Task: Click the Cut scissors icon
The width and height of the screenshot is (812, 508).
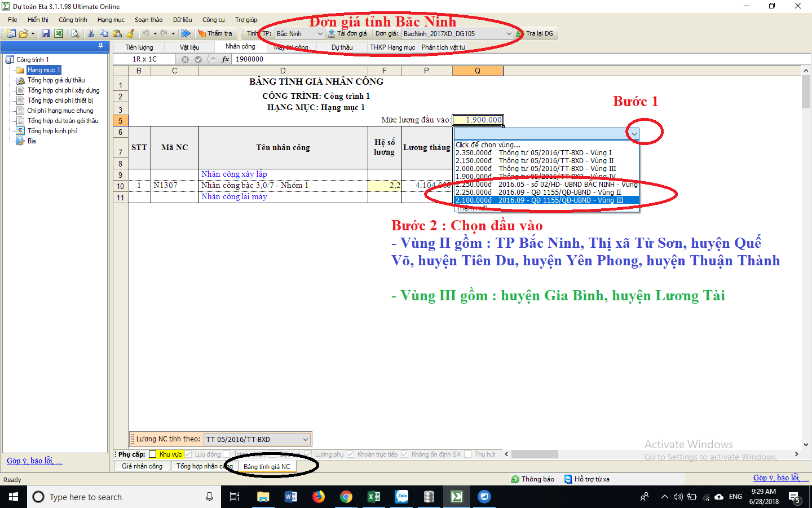Action: 91,34
